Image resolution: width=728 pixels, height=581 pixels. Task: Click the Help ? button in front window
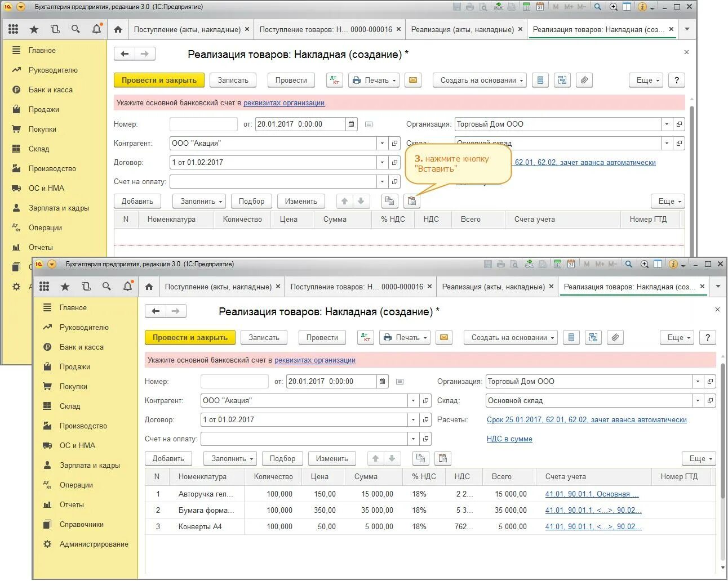tap(708, 337)
